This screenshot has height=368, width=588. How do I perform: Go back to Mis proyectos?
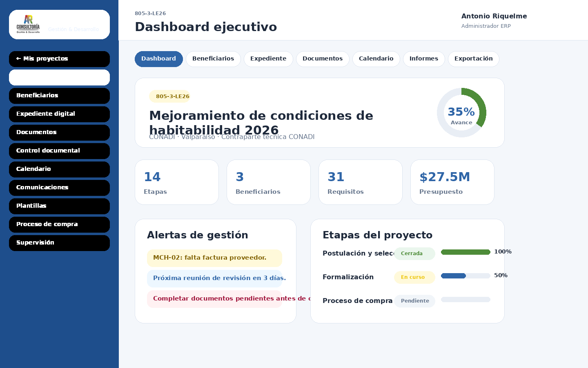tap(59, 59)
